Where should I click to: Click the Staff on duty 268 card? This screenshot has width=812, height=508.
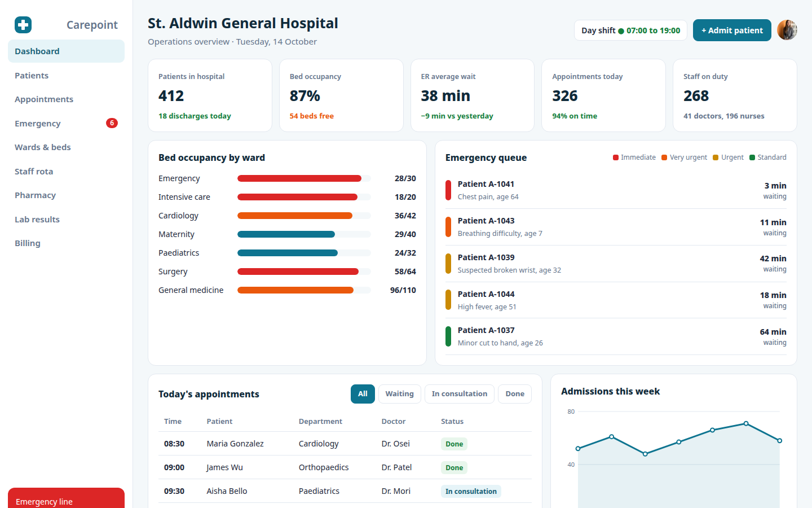pyautogui.click(x=735, y=95)
